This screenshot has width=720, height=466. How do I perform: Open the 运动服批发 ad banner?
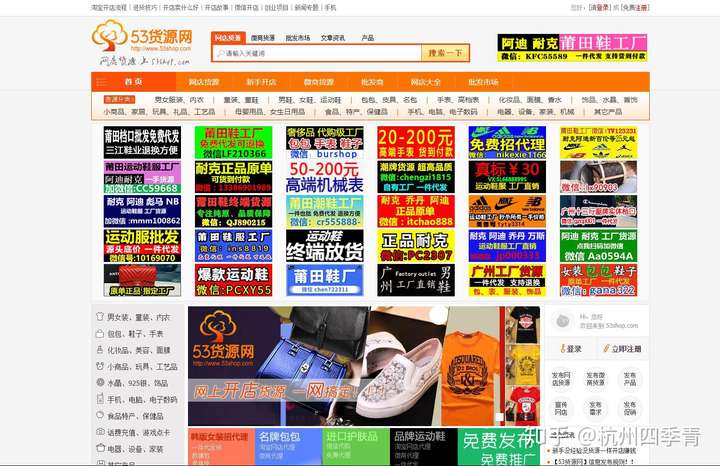(142, 246)
